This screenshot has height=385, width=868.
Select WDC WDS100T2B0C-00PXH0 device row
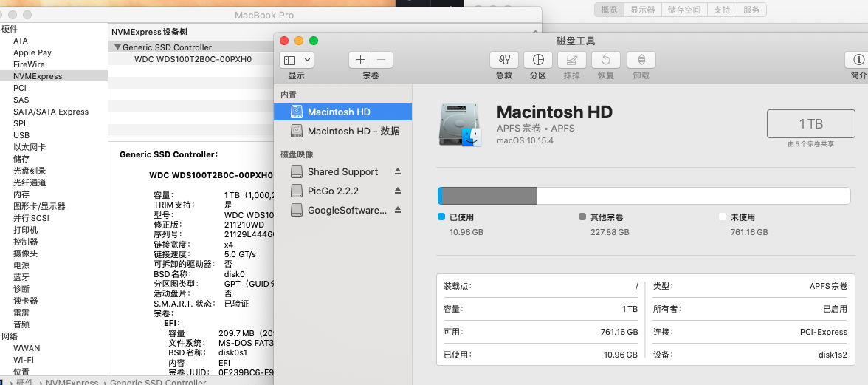pyautogui.click(x=193, y=58)
